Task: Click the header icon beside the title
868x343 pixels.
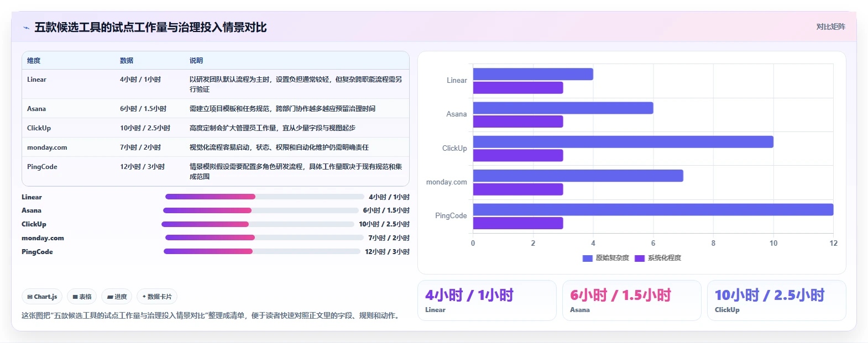Action: pyautogui.click(x=26, y=28)
